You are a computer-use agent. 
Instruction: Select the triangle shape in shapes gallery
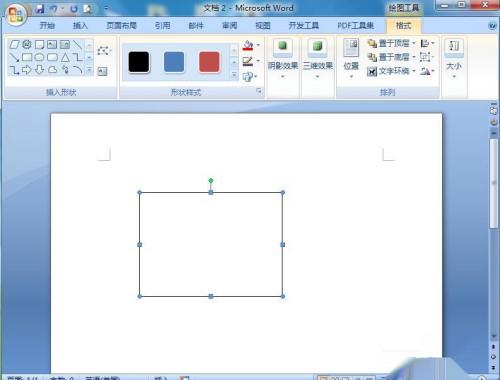(65, 57)
